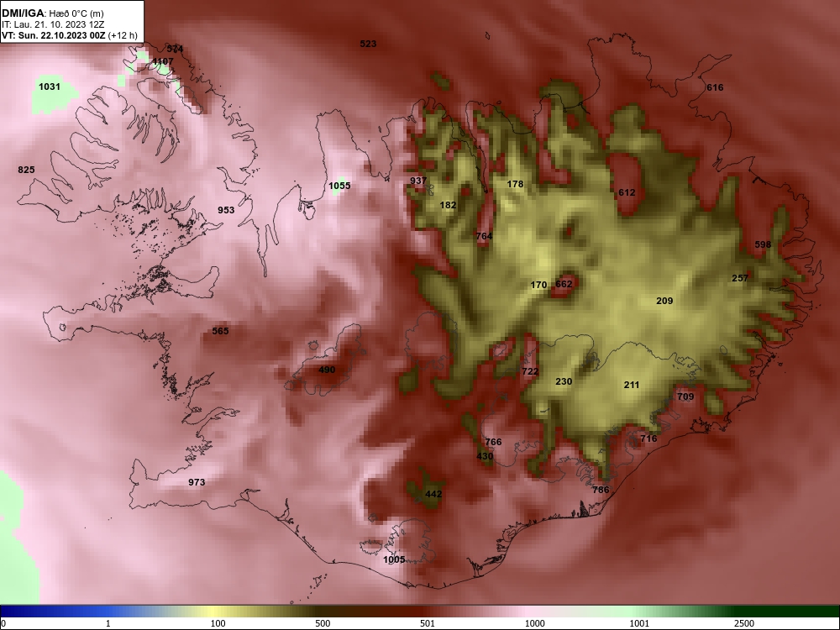
Task: Click the 230 value label
Action: click(x=564, y=381)
